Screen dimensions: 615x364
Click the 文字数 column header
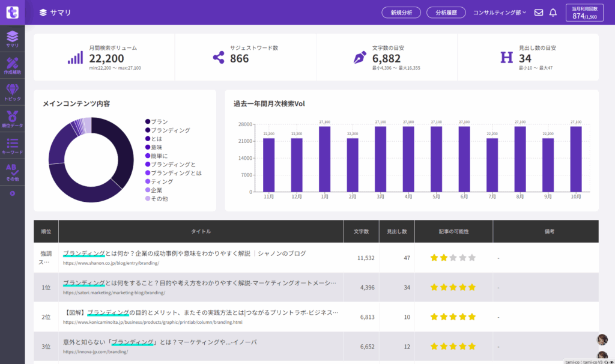point(361,231)
